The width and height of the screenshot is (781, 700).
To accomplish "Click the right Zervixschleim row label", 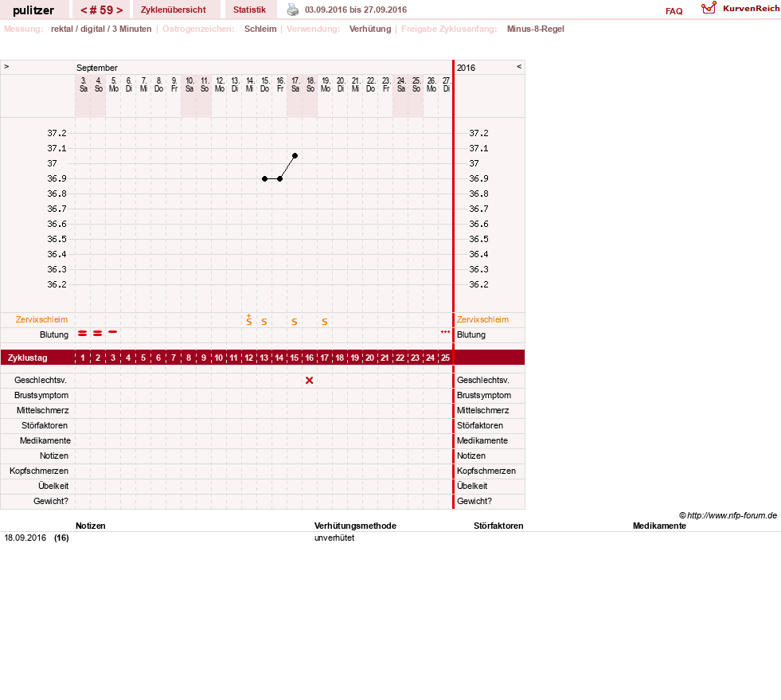I will point(482,320).
